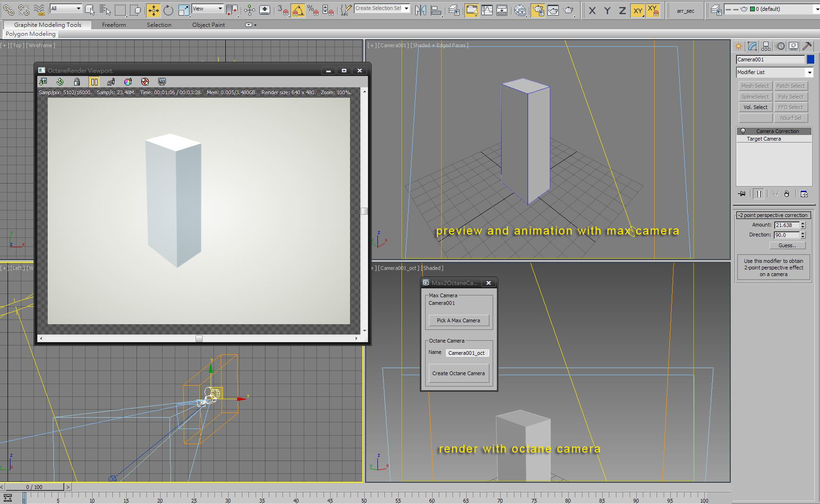Click the blue Camera001 object color swatch
Viewport: 820px width, 504px height.
coord(811,59)
